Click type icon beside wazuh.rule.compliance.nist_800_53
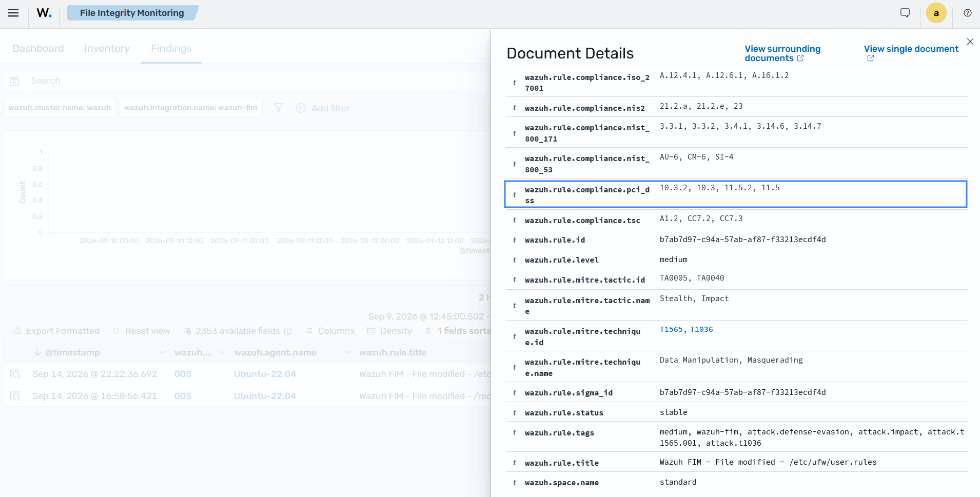The height and width of the screenshot is (497, 980). point(514,164)
